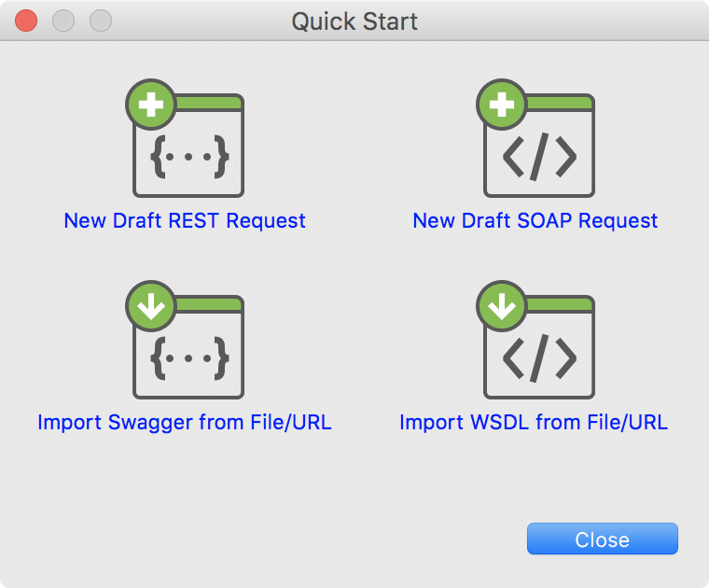Open the New Draft REST Request link
Image resolution: width=709 pixels, height=588 pixels.
tap(185, 221)
